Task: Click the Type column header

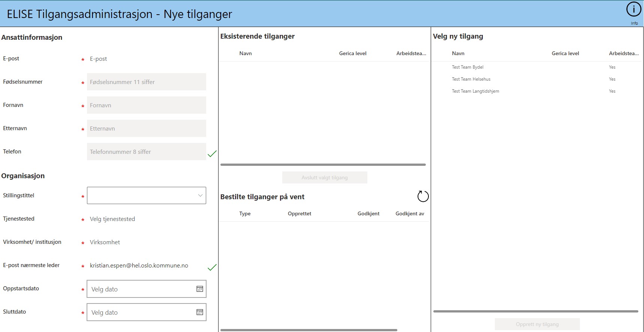Action: (x=245, y=213)
